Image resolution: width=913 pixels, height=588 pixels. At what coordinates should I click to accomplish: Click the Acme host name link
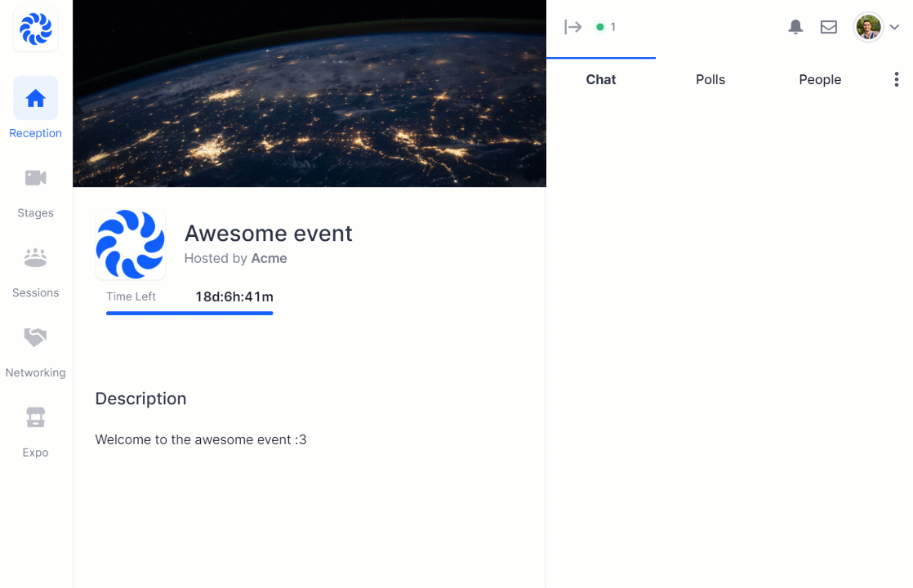269,258
